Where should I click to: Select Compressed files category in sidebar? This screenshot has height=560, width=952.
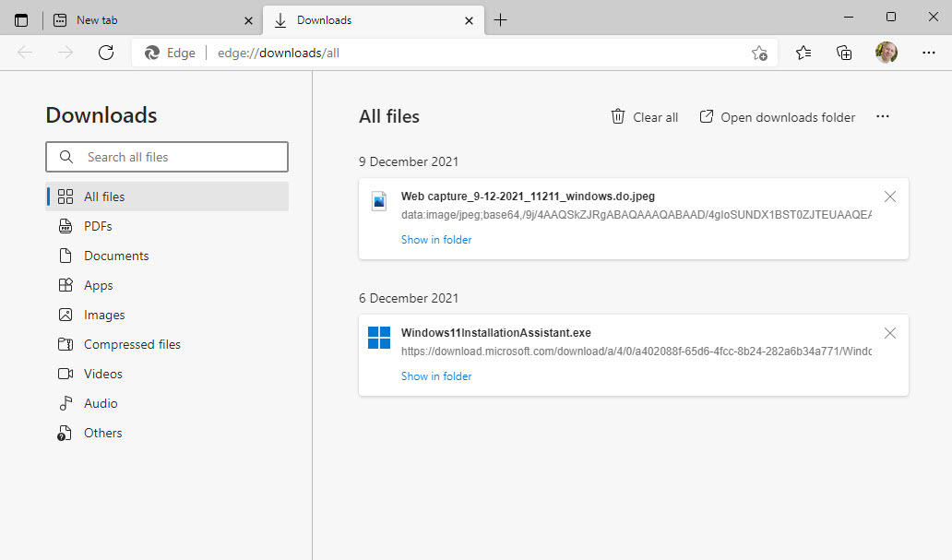point(132,344)
